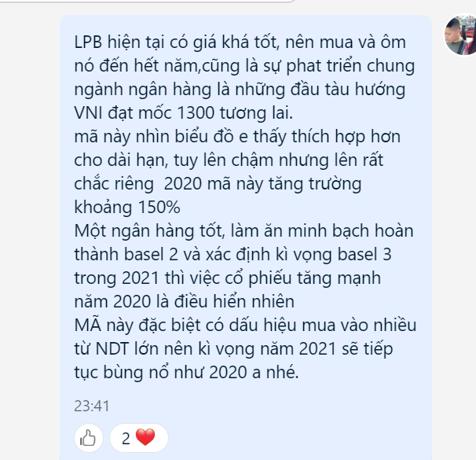Image resolution: width=476 pixels, height=460 pixels.
Task: Click the text 'VNI đạt mốc 1300'
Action: pyautogui.click(x=145, y=112)
